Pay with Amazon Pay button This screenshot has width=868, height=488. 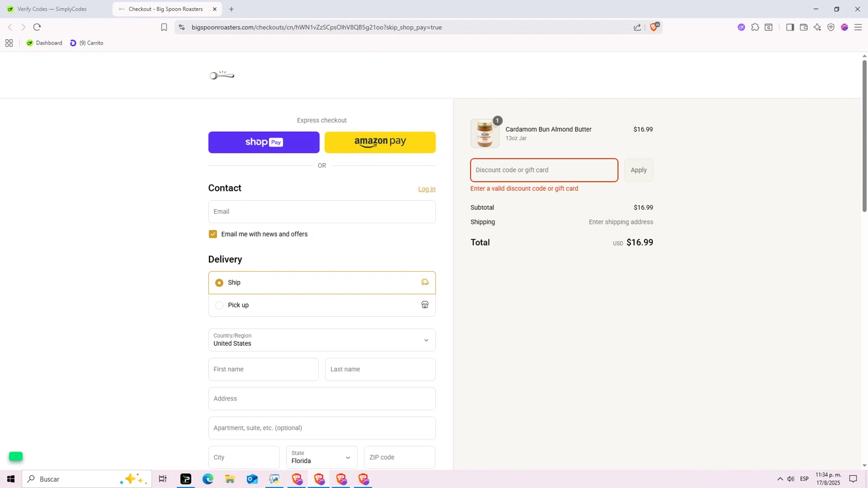[380, 142]
